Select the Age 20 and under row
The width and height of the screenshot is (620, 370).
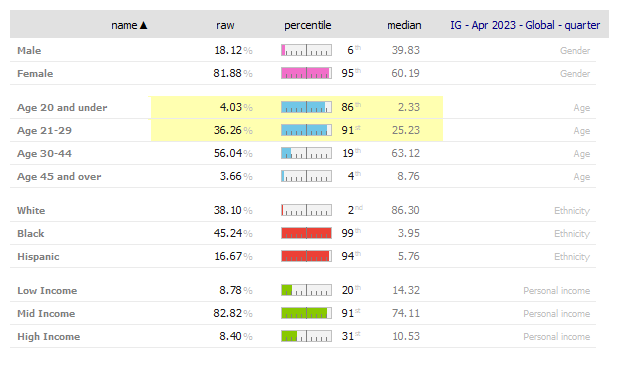point(303,108)
